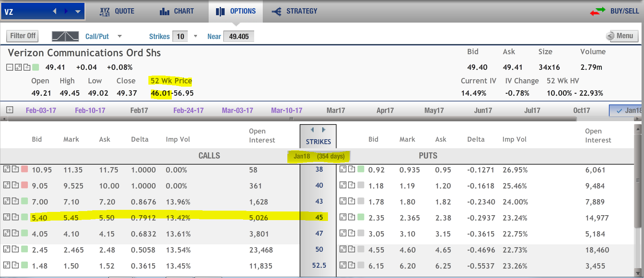Select the Jun17 expiration tab
The height and width of the screenshot is (278, 644).
click(483, 110)
